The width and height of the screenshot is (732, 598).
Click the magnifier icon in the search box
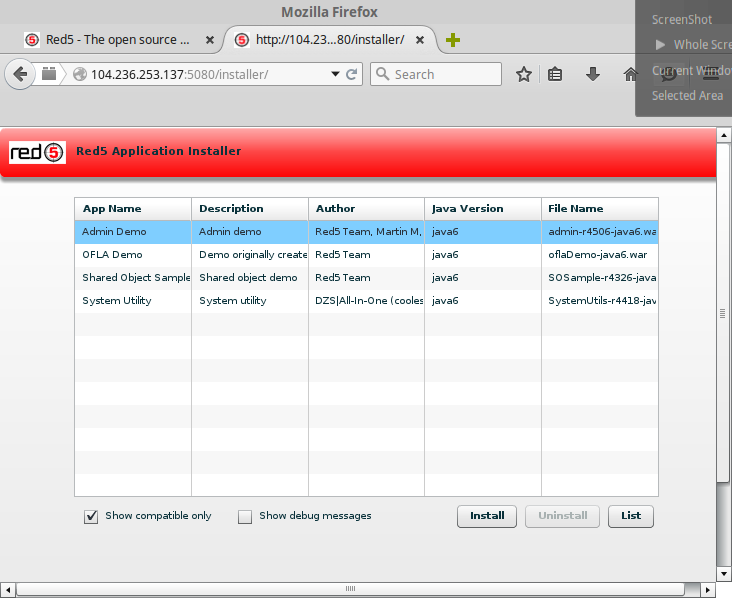tap(382, 74)
